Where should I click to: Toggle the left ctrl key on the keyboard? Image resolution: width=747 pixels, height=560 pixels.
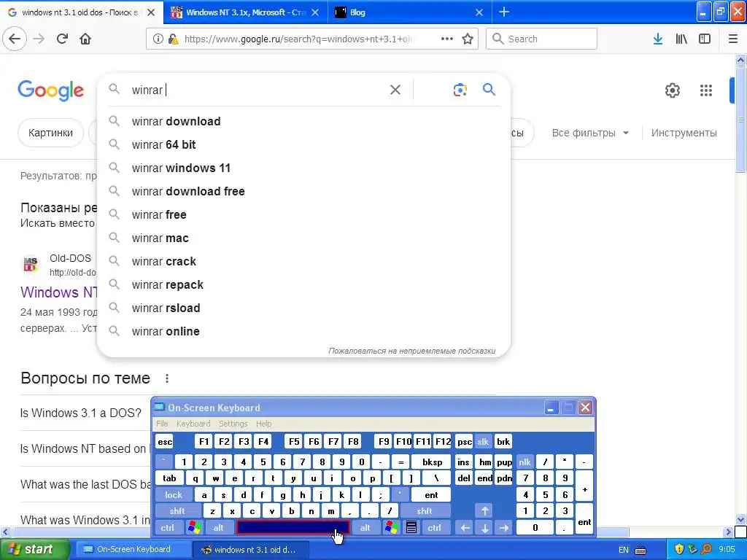coord(168,528)
